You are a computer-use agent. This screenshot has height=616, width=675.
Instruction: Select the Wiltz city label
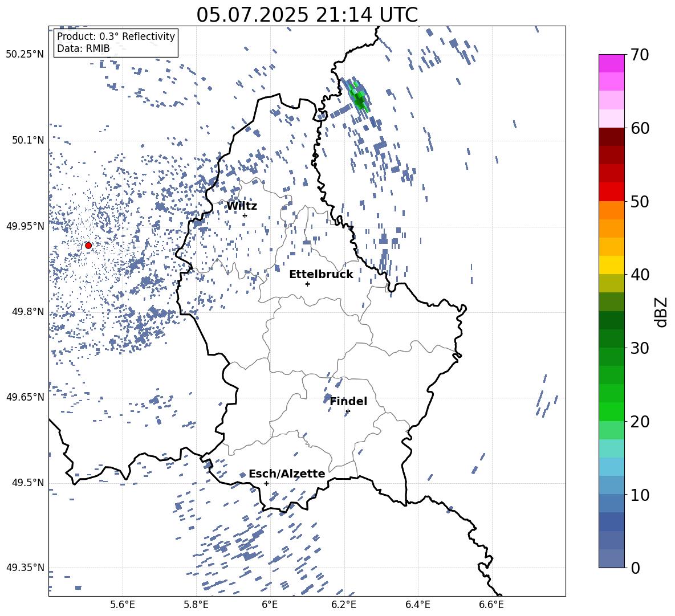[x=242, y=206]
